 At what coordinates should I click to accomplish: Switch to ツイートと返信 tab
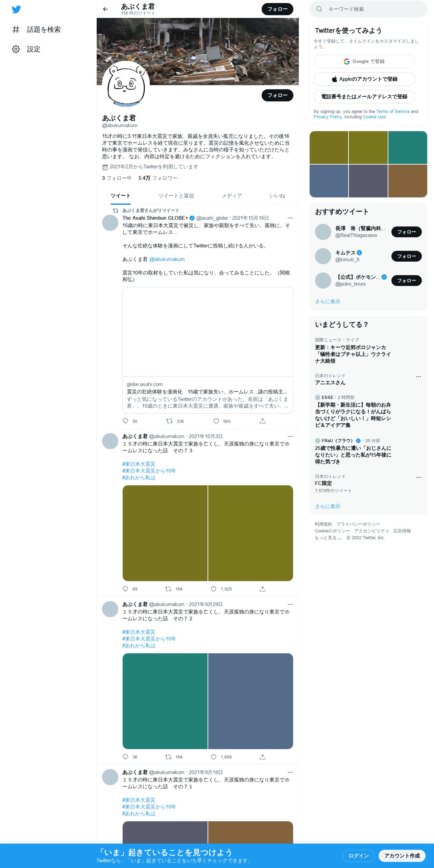[176, 196]
